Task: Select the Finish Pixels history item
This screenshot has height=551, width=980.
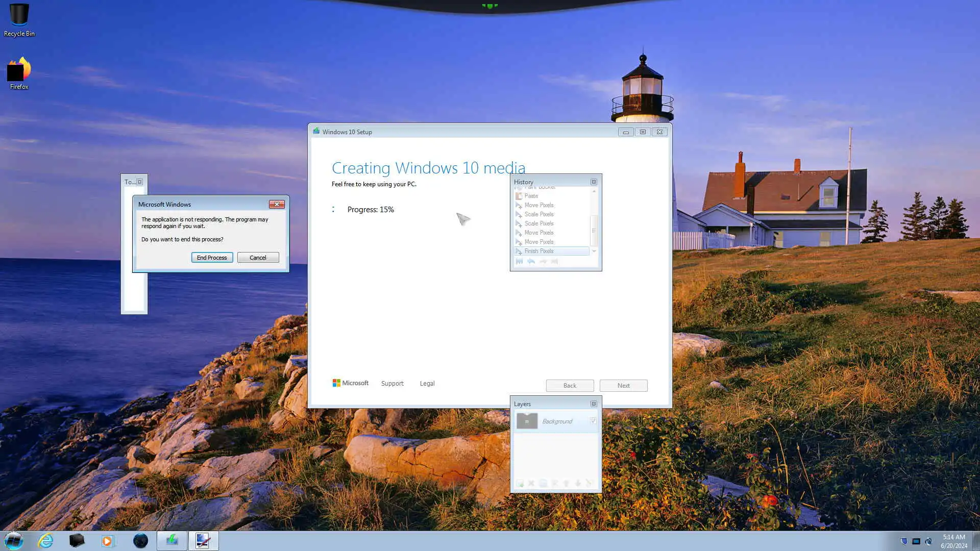Action: coord(538,251)
